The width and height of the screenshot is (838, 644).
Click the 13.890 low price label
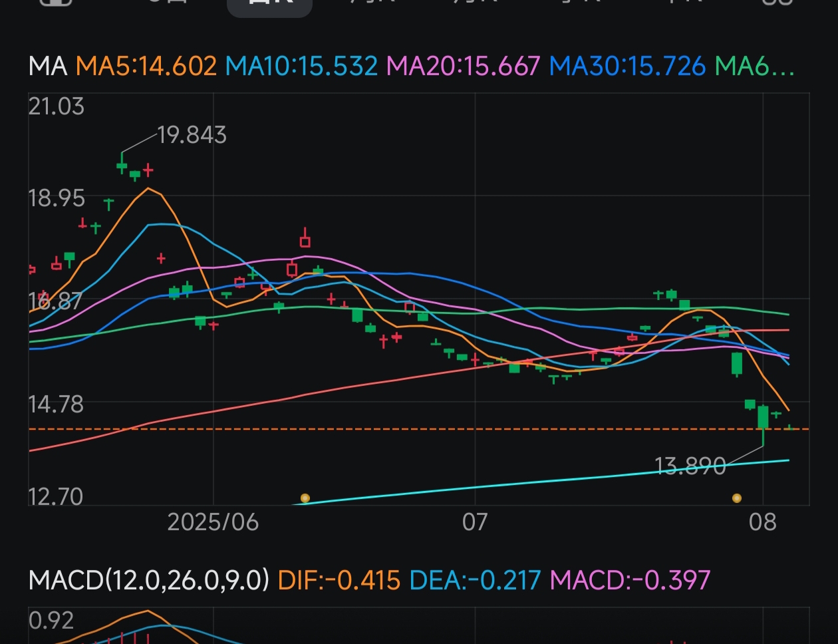point(690,466)
